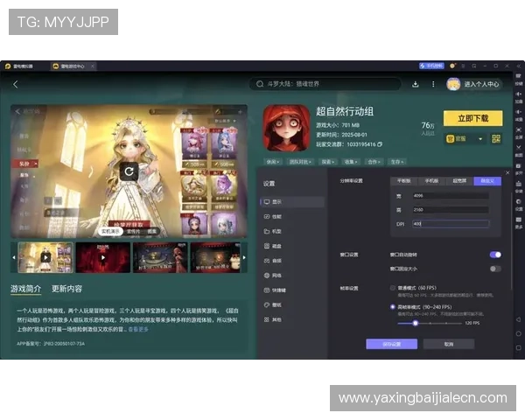Copy the player group number 1033195416
This screenshot has height=420, width=525.
point(380,144)
